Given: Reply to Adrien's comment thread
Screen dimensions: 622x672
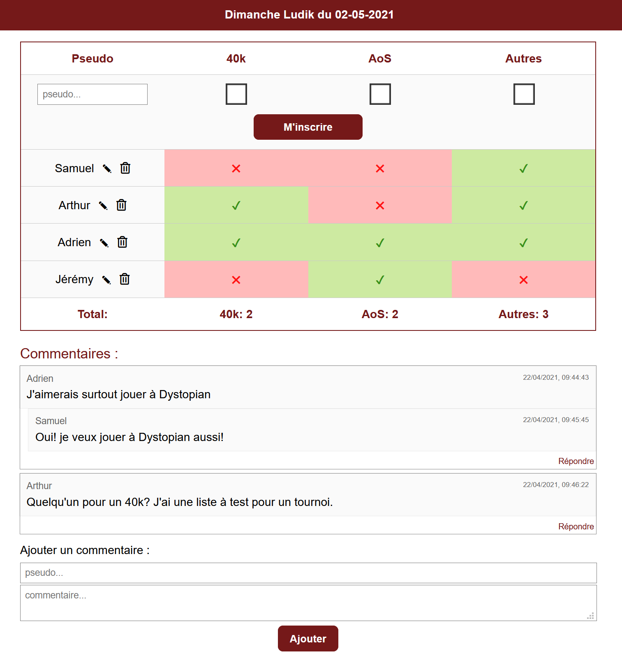Looking at the screenshot, I should pos(576,461).
